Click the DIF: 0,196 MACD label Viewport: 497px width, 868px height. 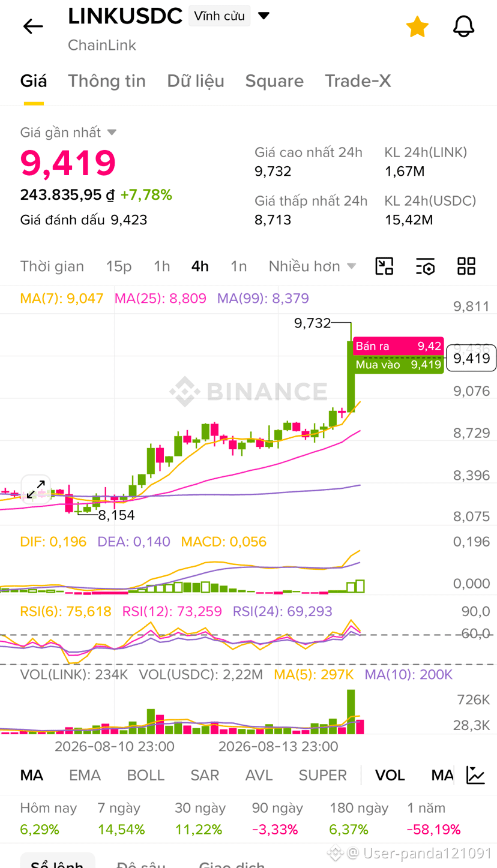click(53, 542)
